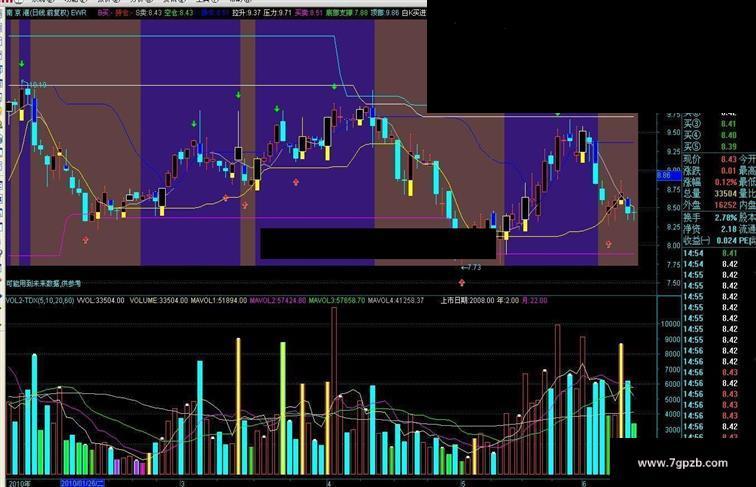
Task: Click the 2010年 label on the time axis
Action: (19, 483)
